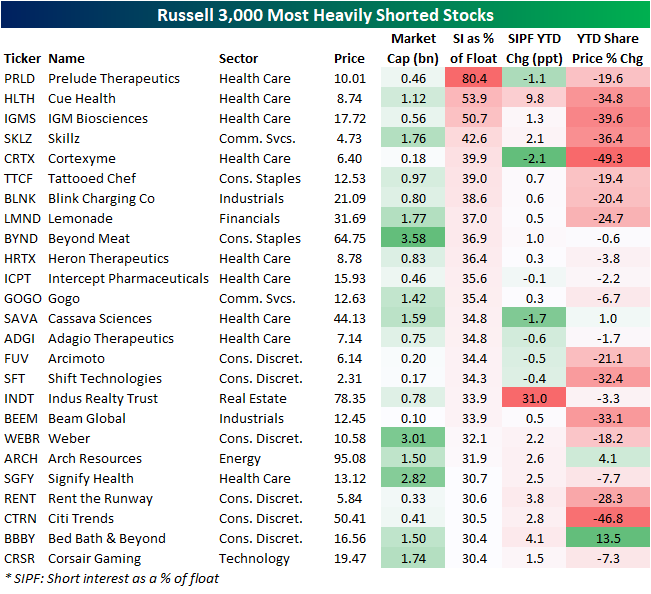Viewport: 651px width, 594px height.
Task: Click the Rent the Runway name cell
Action: click(x=100, y=498)
